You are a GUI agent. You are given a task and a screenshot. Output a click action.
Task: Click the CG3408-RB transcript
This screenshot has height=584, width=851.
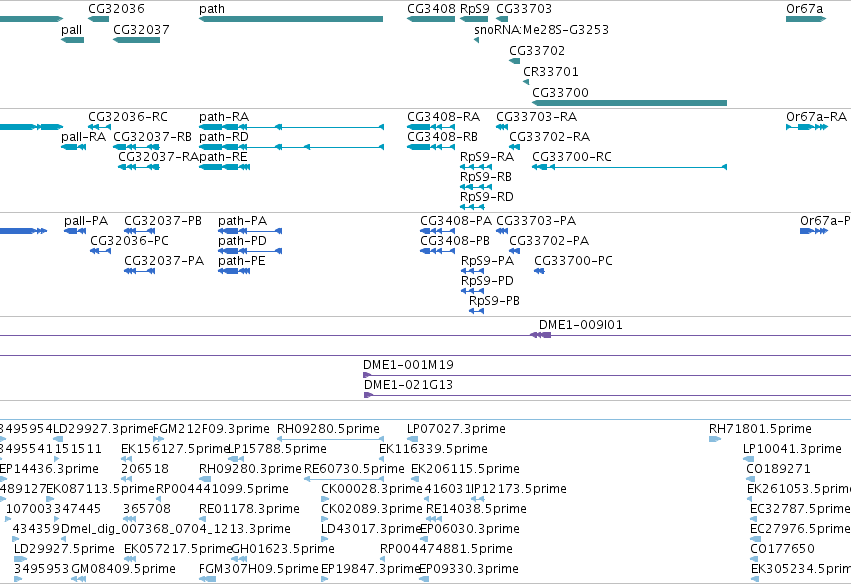tap(431, 147)
